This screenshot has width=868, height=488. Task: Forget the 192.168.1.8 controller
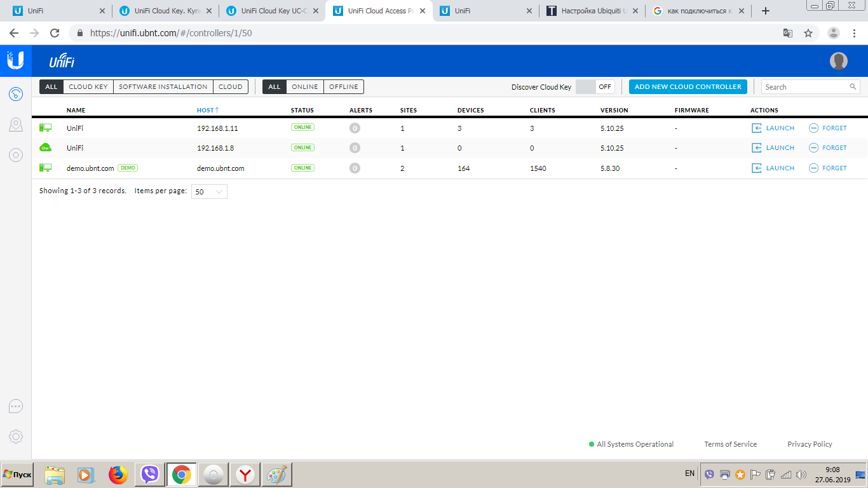[828, 147]
